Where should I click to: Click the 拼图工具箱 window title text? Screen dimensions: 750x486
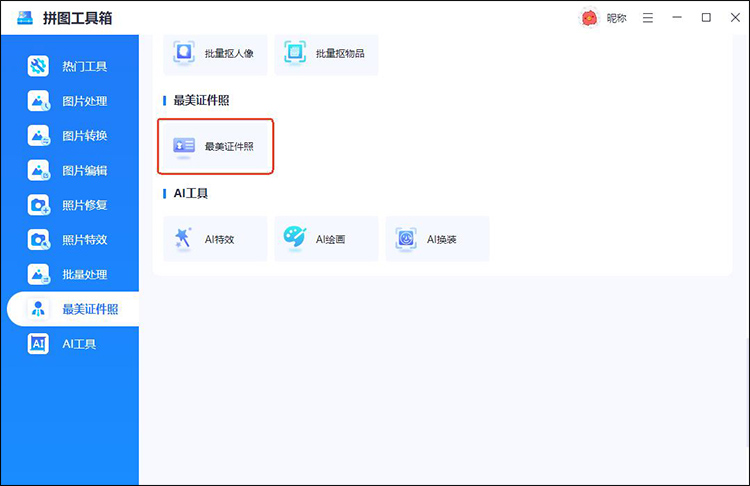pos(77,18)
